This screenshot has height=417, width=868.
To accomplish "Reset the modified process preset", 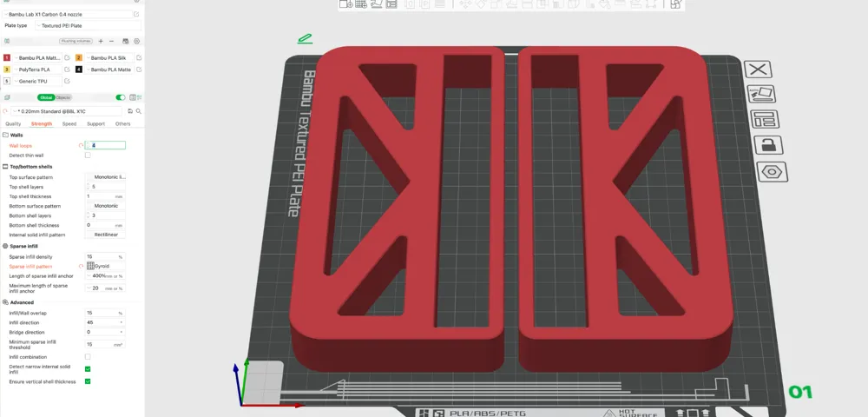I will click(5, 111).
